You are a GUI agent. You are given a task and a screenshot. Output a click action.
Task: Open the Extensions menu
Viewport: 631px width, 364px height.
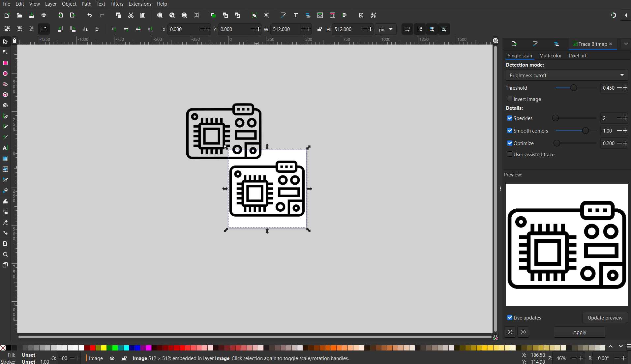click(140, 4)
